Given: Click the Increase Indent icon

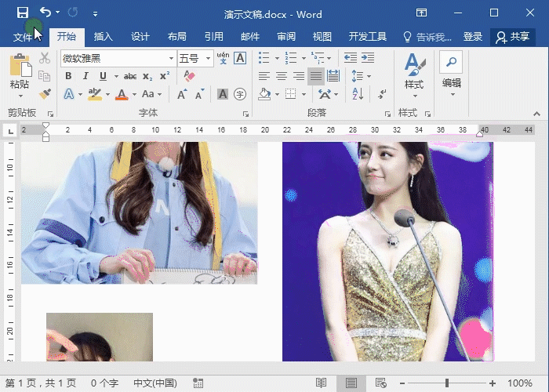Looking at the screenshot, I should click(x=366, y=58).
